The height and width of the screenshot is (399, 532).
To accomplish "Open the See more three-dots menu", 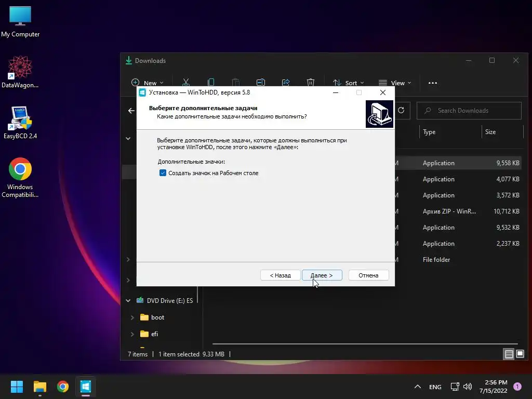I will coord(433,83).
